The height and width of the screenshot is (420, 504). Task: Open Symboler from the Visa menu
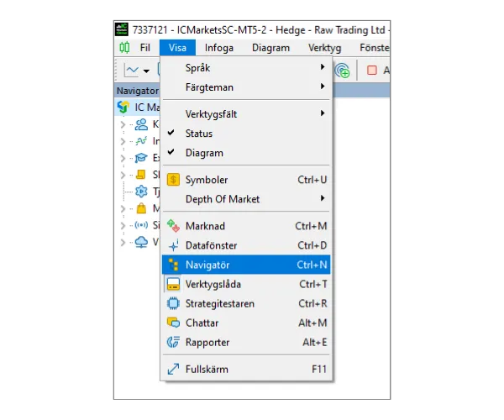pos(207,180)
